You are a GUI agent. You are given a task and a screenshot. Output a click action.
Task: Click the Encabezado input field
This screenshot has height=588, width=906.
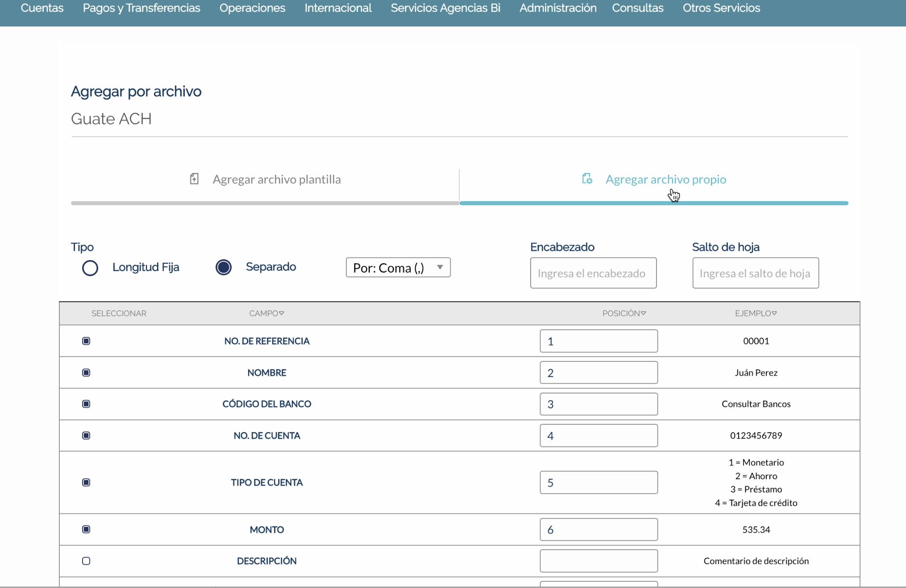[593, 273]
